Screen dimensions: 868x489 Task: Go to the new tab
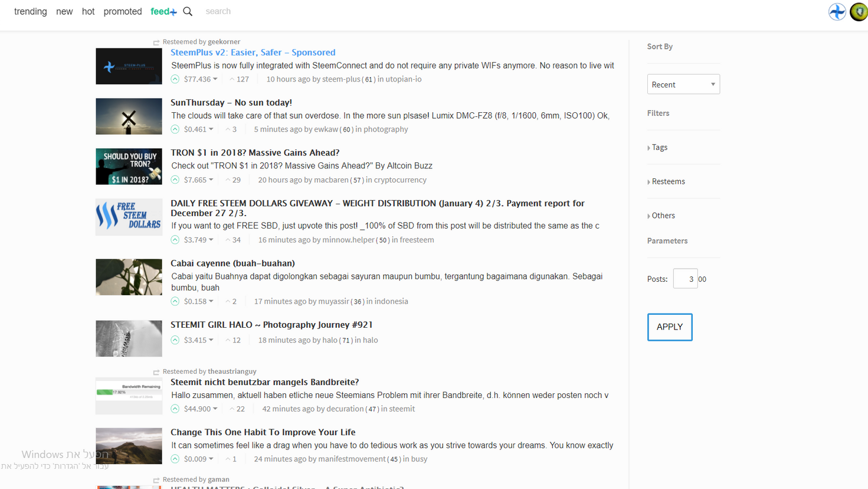coord(64,11)
